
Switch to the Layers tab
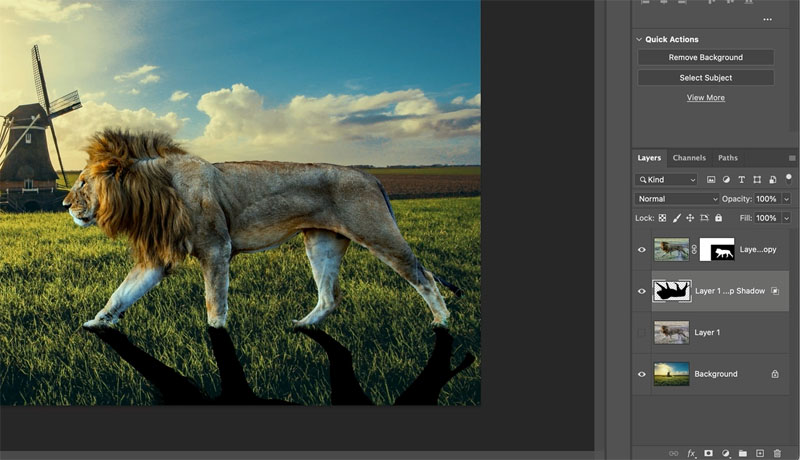[x=649, y=158]
